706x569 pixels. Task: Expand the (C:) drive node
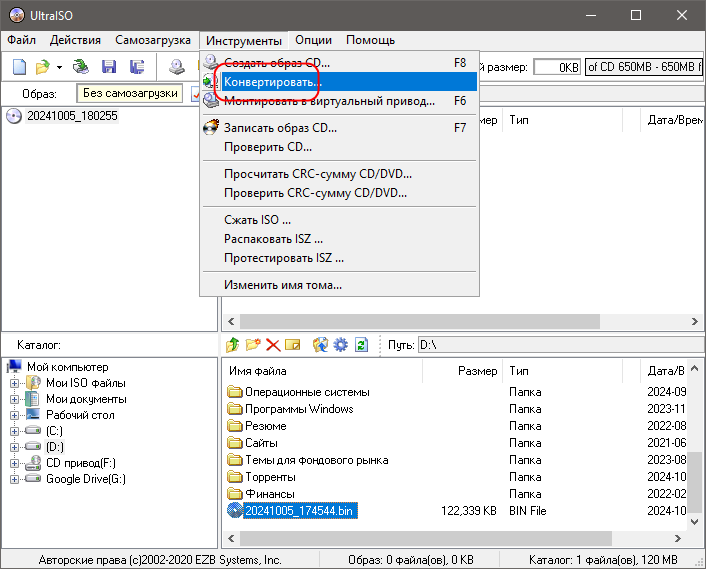coord(14,431)
